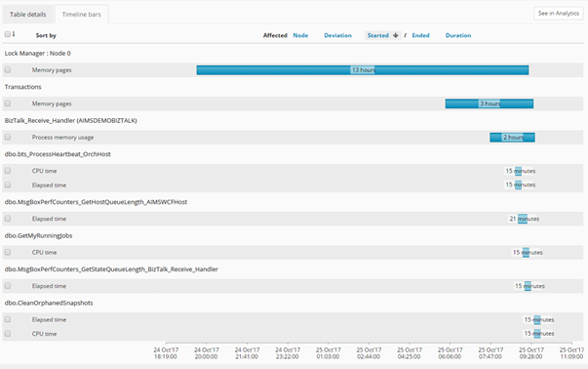Check GetMyRunningJobs CPU time checkbox
Screen dimensions: 588x369
[8, 252]
